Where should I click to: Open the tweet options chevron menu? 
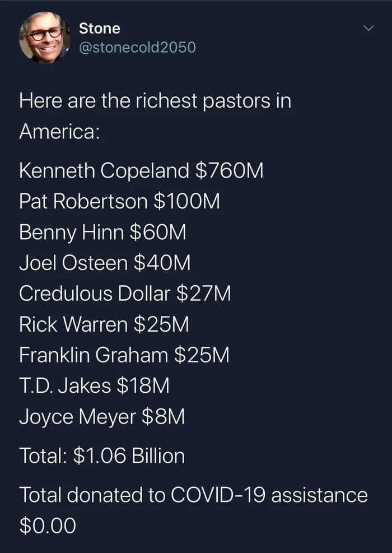pos(368,28)
